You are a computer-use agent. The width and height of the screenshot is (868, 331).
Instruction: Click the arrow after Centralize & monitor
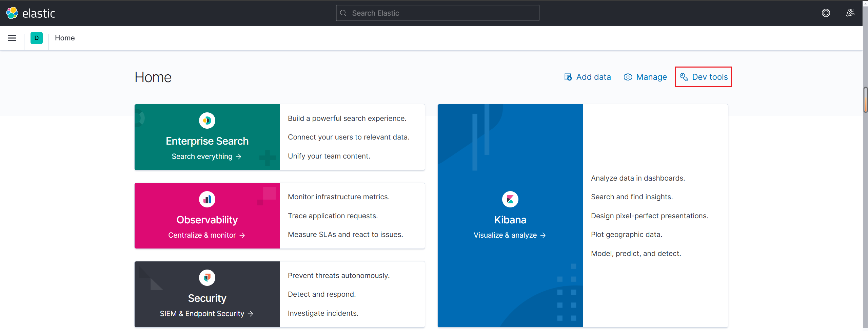[x=242, y=235]
